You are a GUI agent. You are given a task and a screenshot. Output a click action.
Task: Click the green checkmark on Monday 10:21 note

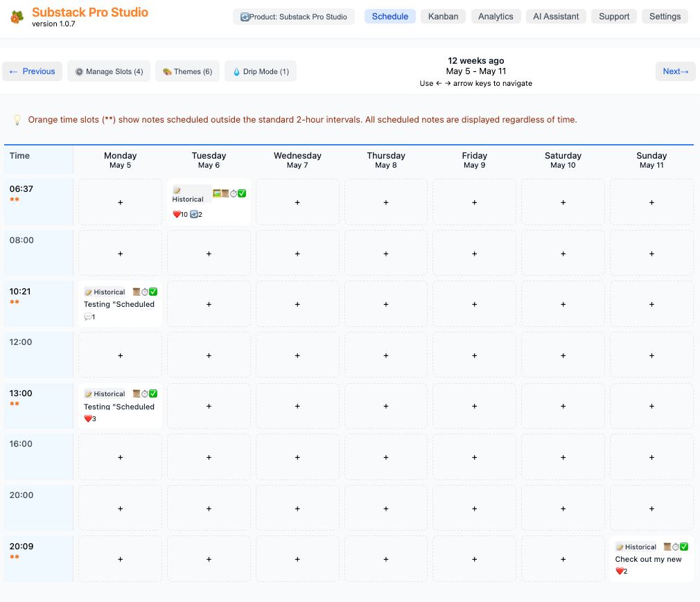tap(153, 292)
